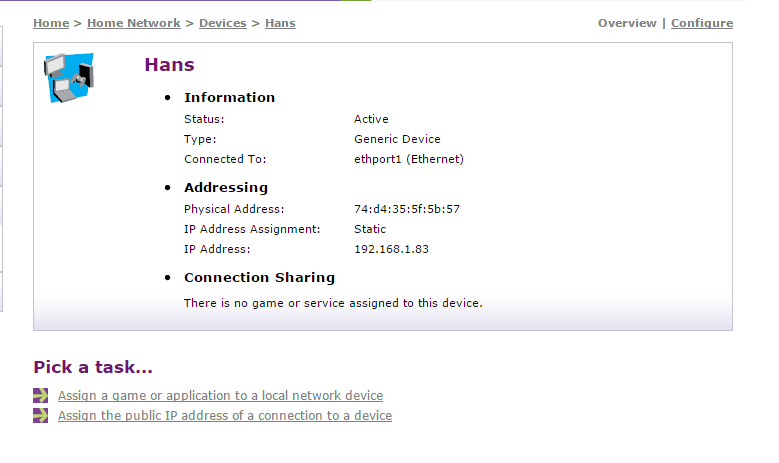Click the Information section heading
This screenshot has height=463, width=779.
229,97
